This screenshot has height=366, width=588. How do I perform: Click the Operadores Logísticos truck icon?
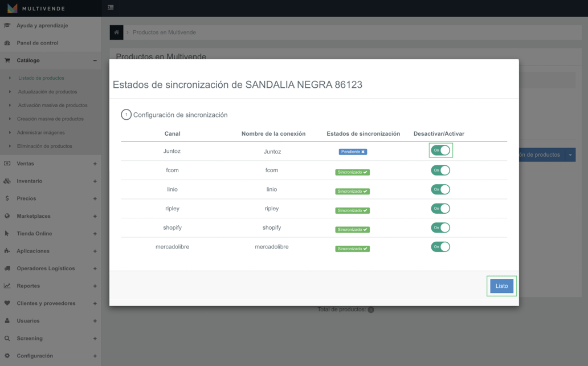click(x=7, y=268)
